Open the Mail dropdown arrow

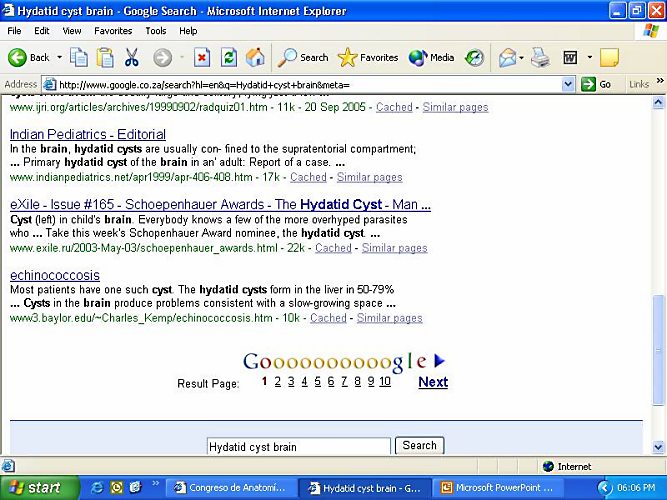pos(522,57)
